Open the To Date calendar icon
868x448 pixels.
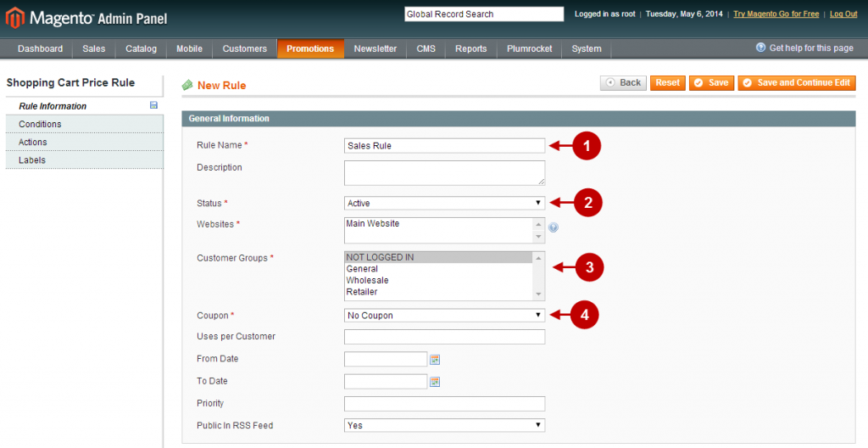(435, 382)
